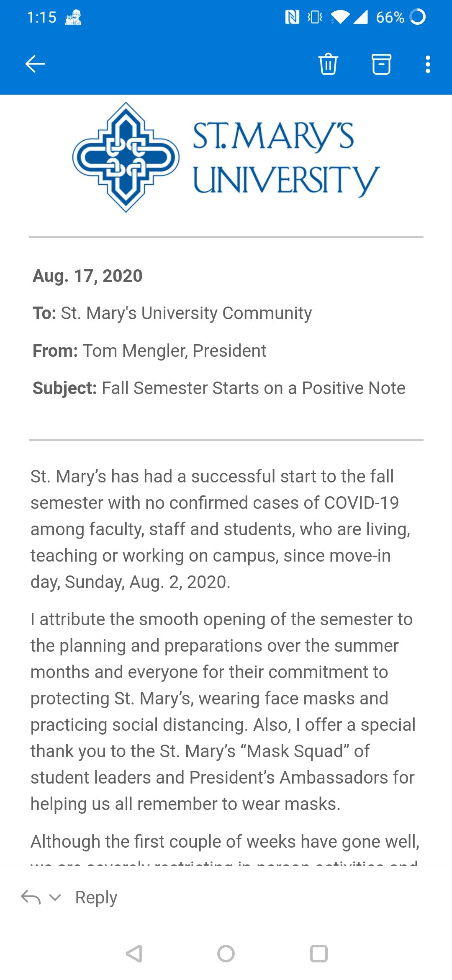Tap the battery percentage indicator
The height and width of the screenshot is (980, 452).
tap(390, 17)
